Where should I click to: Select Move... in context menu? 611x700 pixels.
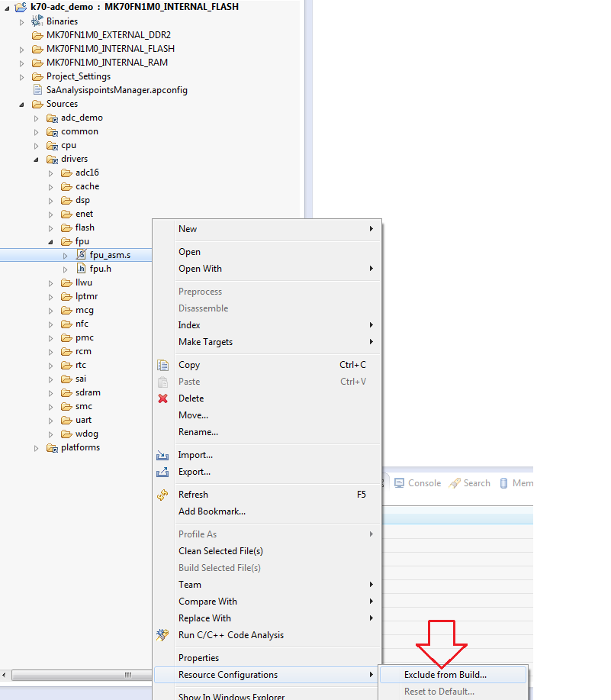pyautogui.click(x=268, y=415)
